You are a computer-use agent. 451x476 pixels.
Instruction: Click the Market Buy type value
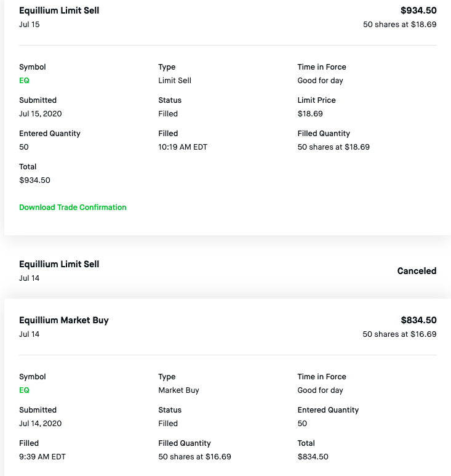pos(178,390)
